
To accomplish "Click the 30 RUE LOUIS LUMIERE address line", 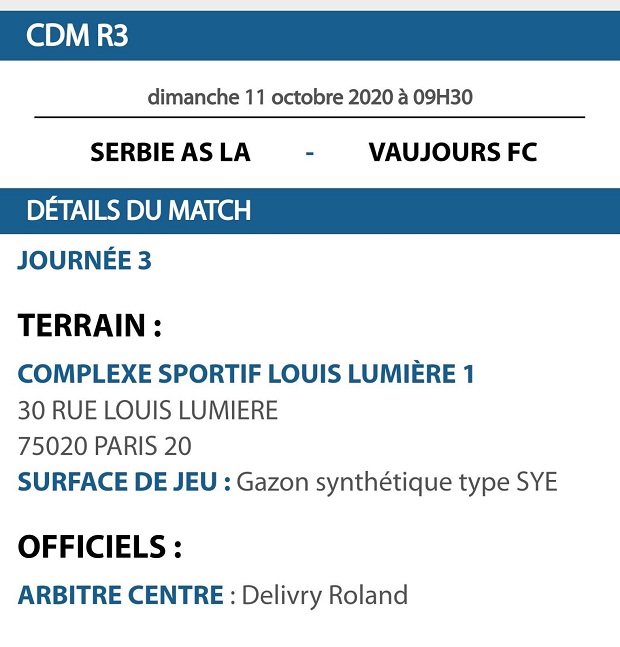I will 148,411.
